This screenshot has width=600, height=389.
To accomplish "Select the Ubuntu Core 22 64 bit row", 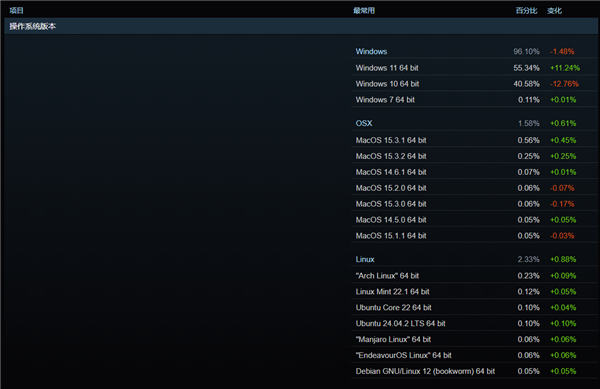I will (x=474, y=308).
